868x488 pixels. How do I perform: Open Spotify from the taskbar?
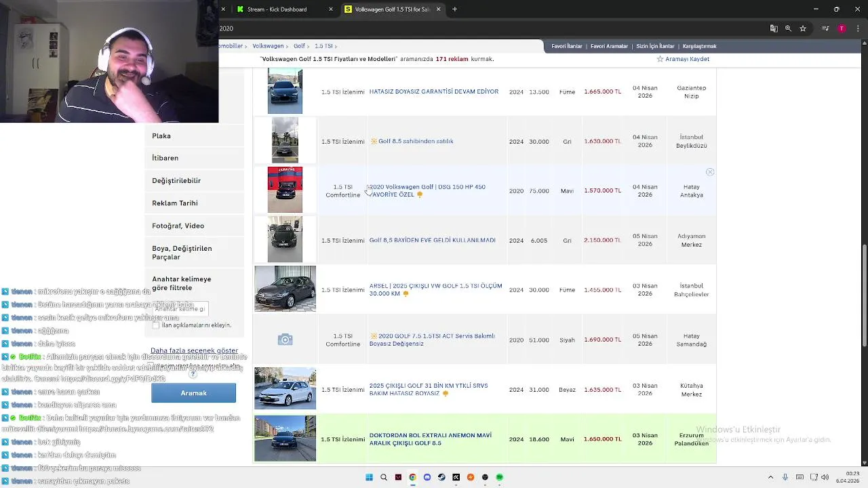[500, 477]
